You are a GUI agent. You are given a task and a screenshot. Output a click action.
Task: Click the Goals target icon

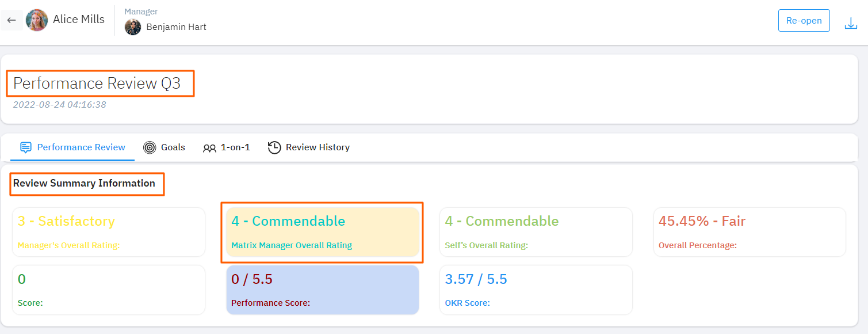point(150,147)
